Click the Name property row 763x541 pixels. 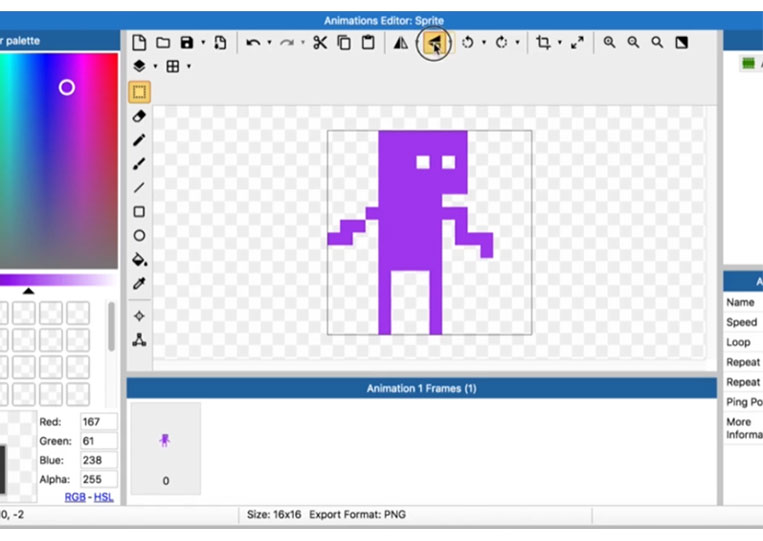pos(743,302)
